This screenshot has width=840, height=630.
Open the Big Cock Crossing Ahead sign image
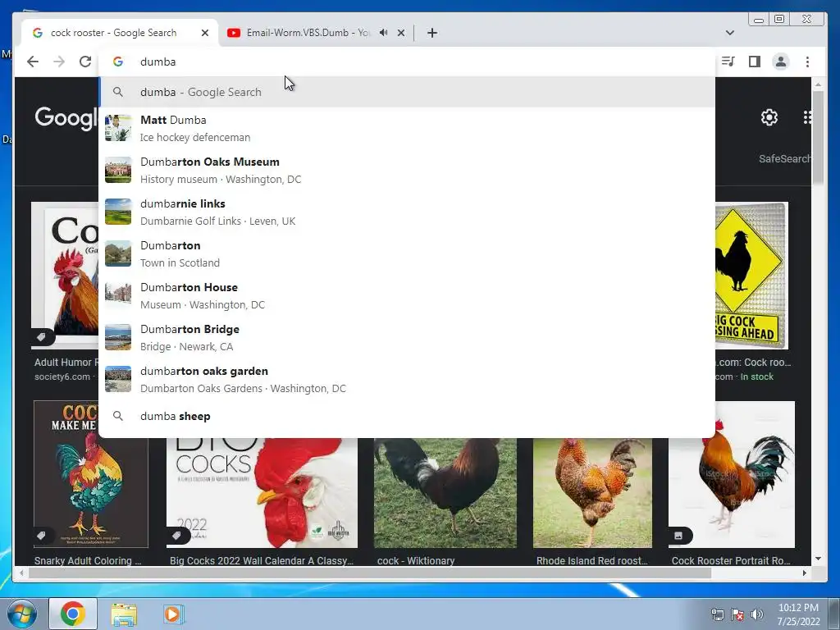click(751, 276)
